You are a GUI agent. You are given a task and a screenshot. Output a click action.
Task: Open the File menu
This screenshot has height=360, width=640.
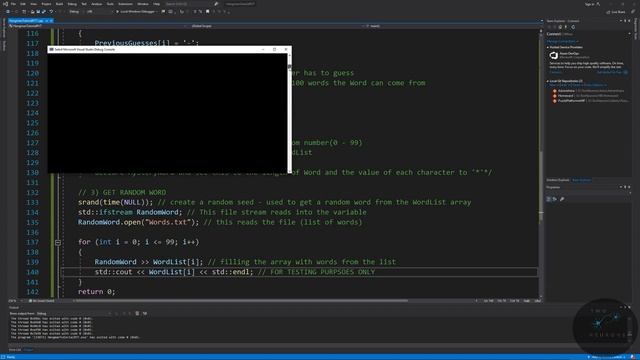click(x=13, y=4)
